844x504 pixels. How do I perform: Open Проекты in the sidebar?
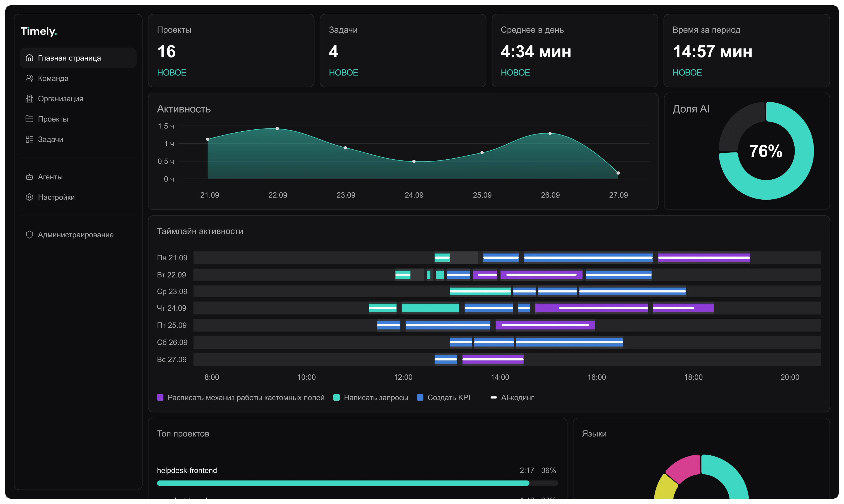(x=78, y=119)
